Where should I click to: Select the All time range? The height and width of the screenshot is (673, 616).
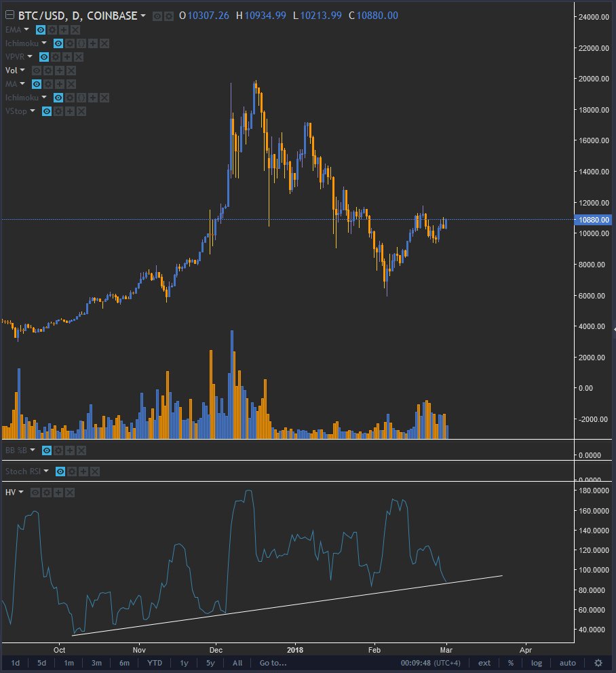pos(237,663)
